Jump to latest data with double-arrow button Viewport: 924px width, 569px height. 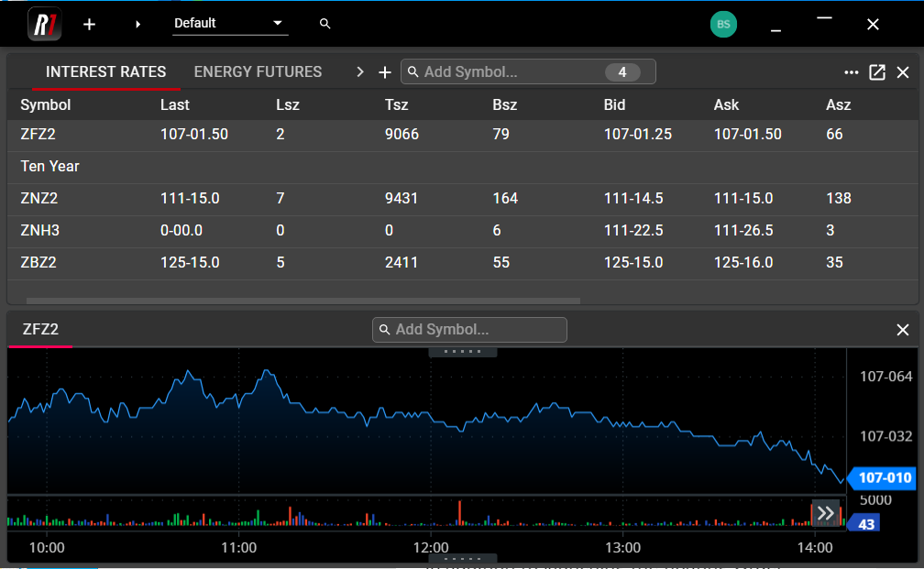point(825,513)
